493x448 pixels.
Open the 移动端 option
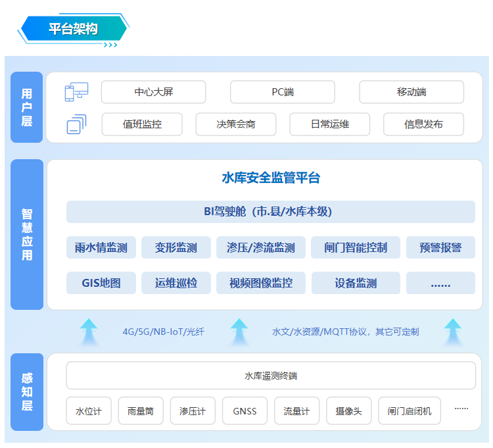pyautogui.click(x=411, y=92)
